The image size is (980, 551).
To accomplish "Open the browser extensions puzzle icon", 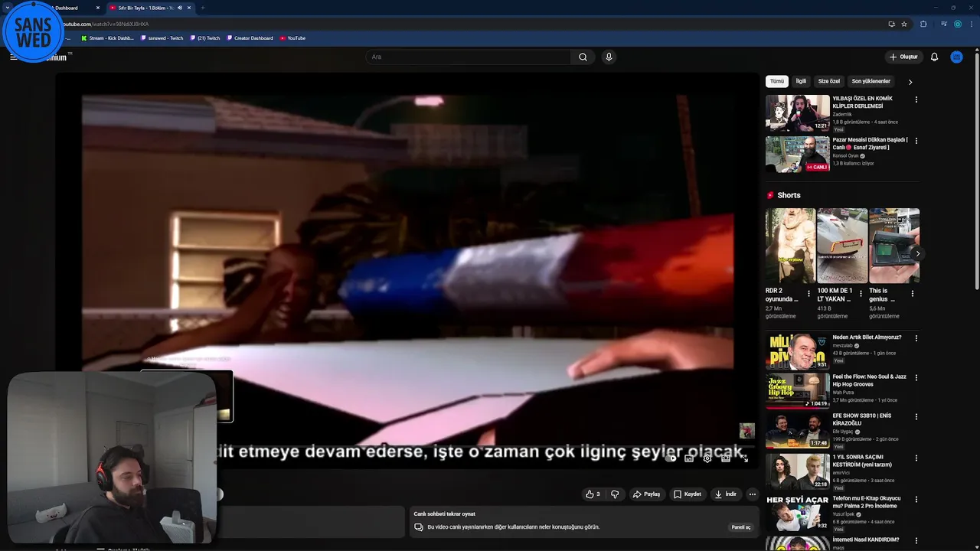I will click(923, 24).
